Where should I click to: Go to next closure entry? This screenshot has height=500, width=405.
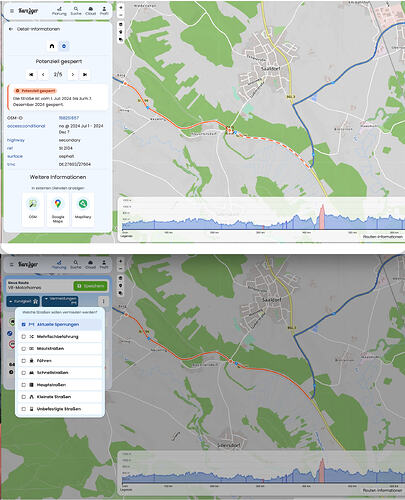[73, 74]
